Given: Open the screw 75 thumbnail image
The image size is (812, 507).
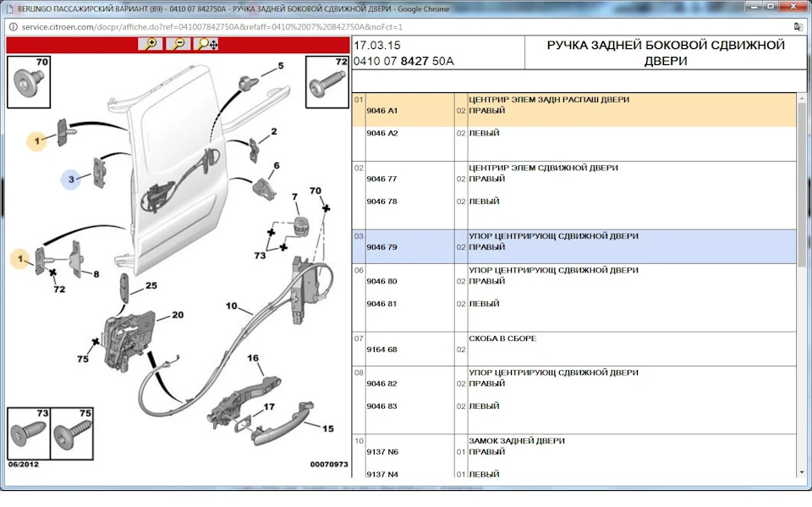Looking at the screenshot, I should coord(71,433).
